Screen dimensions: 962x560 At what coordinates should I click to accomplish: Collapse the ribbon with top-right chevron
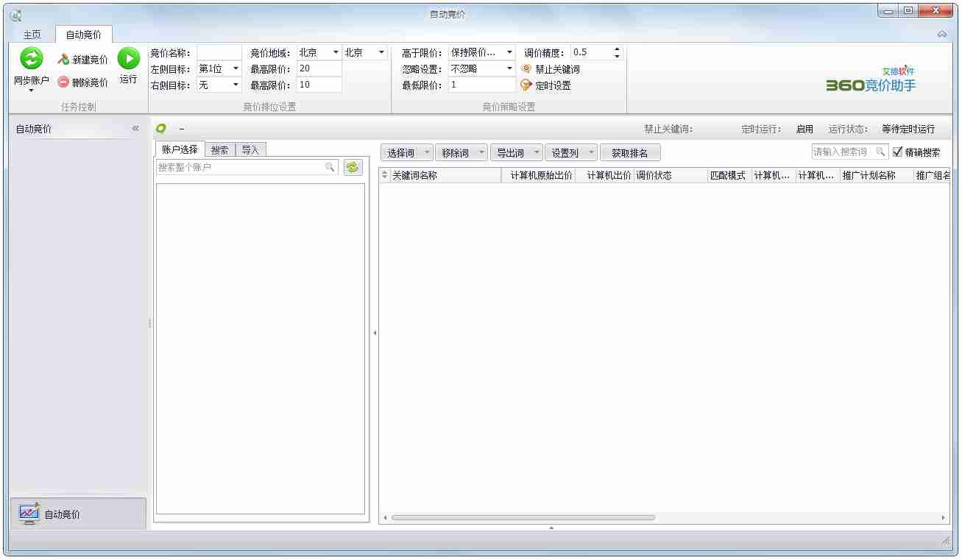pyautogui.click(x=942, y=35)
